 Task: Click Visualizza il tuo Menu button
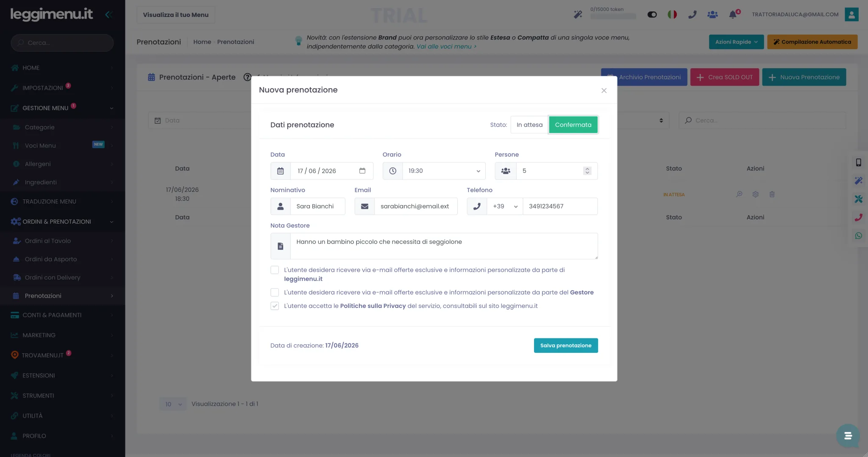[175, 14]
